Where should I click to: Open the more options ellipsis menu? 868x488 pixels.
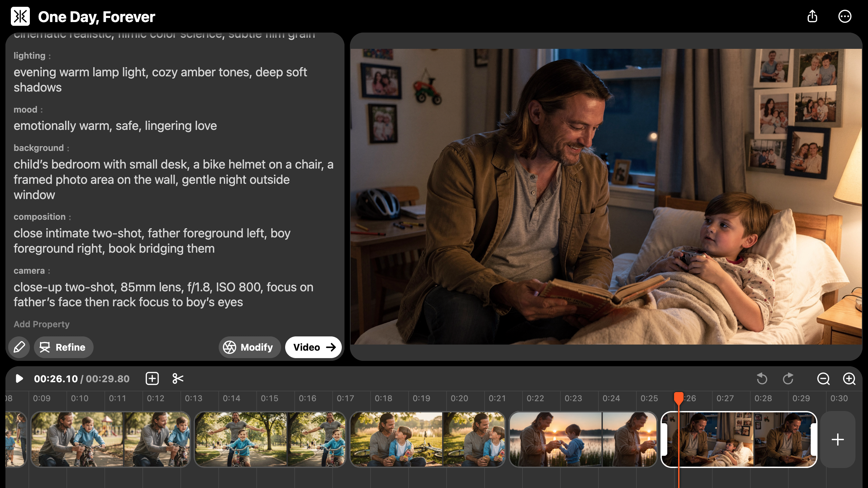(x=845, y=16)
